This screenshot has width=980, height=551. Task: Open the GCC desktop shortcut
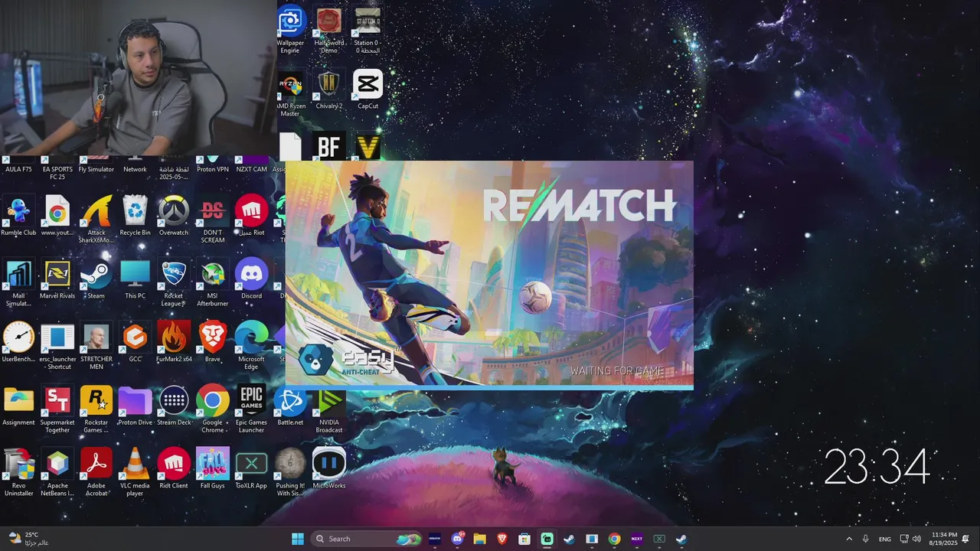135,343
